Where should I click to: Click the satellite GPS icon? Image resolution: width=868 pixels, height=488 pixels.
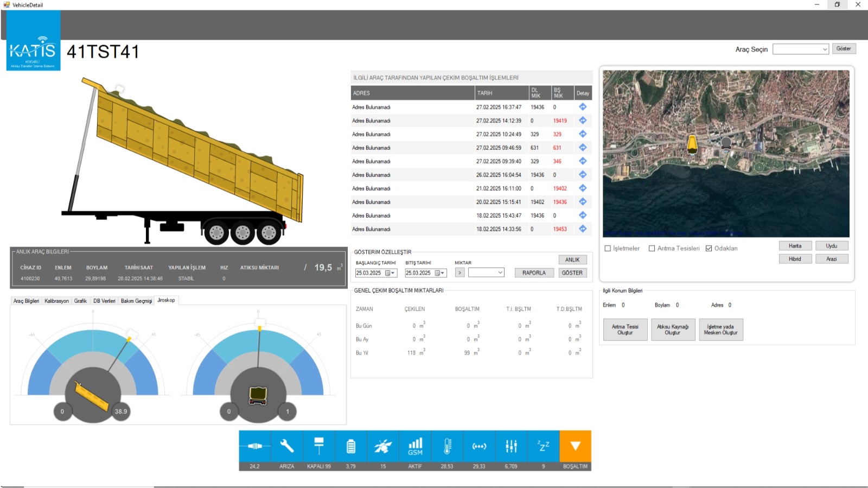[383, 446]
